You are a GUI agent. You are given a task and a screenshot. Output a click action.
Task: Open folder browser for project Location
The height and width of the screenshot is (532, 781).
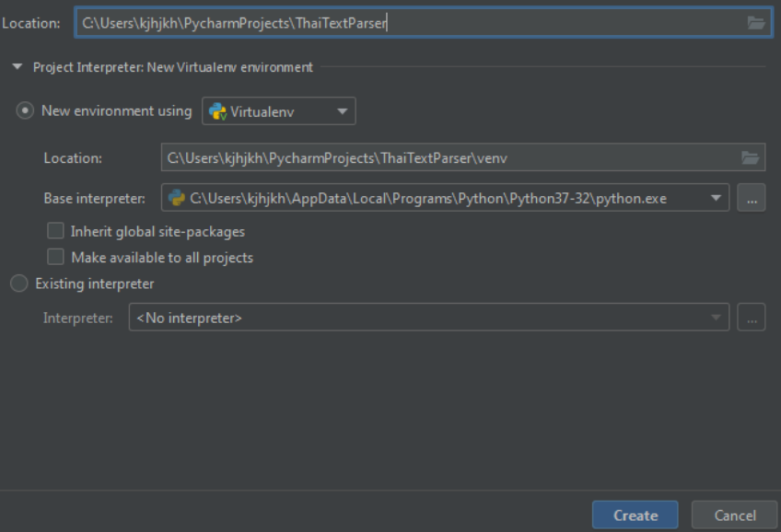(x=756, y=22)
